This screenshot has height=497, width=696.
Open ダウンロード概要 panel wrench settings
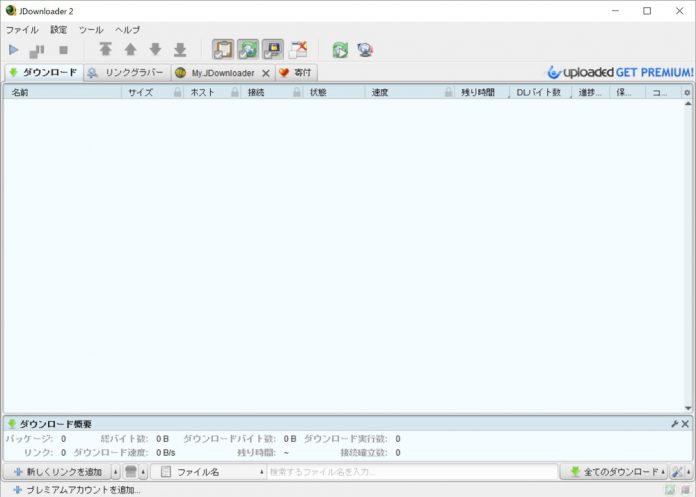coord(675,424)
